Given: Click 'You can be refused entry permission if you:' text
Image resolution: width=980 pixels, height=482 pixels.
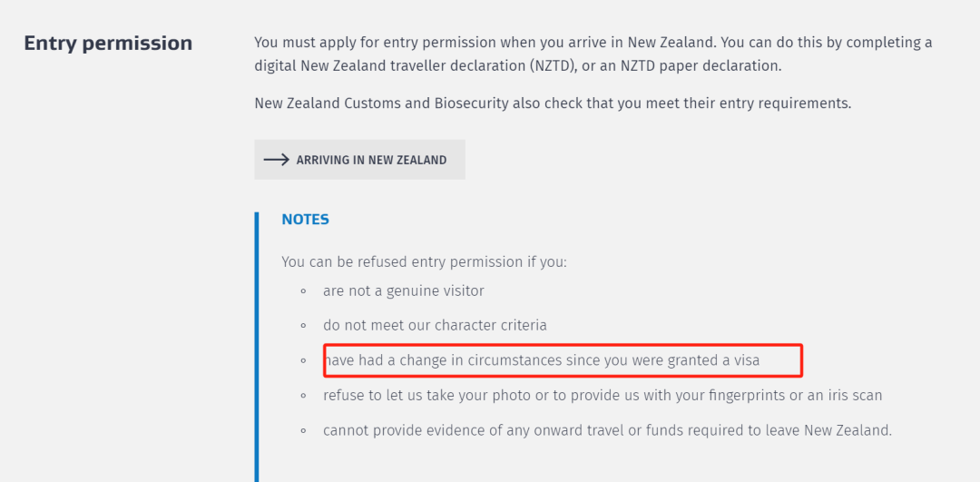Looking at the screenshot, I should coord(424,261).
